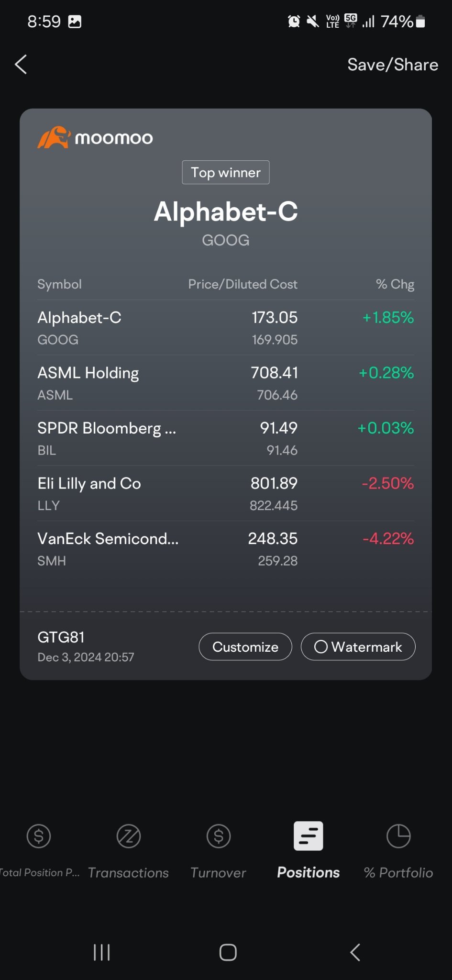
Task: Toggle the Watermark radio option
Action: [358, 646]
